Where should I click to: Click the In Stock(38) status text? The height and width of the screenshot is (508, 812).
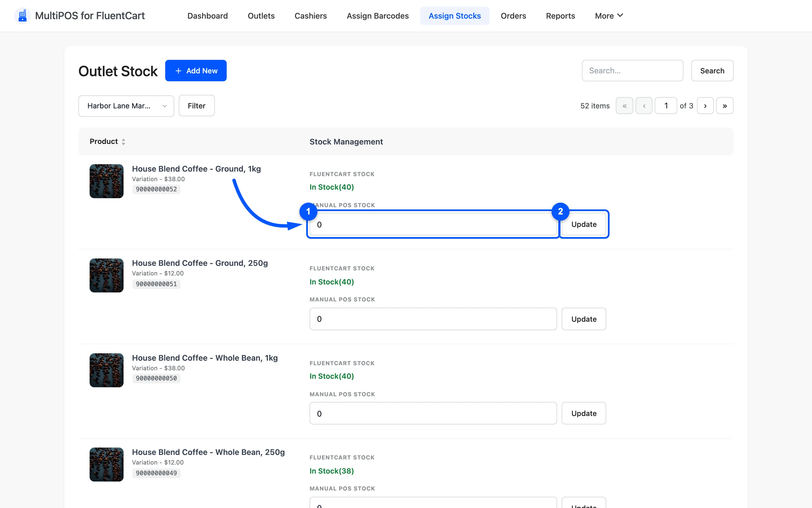coord(332,471)
